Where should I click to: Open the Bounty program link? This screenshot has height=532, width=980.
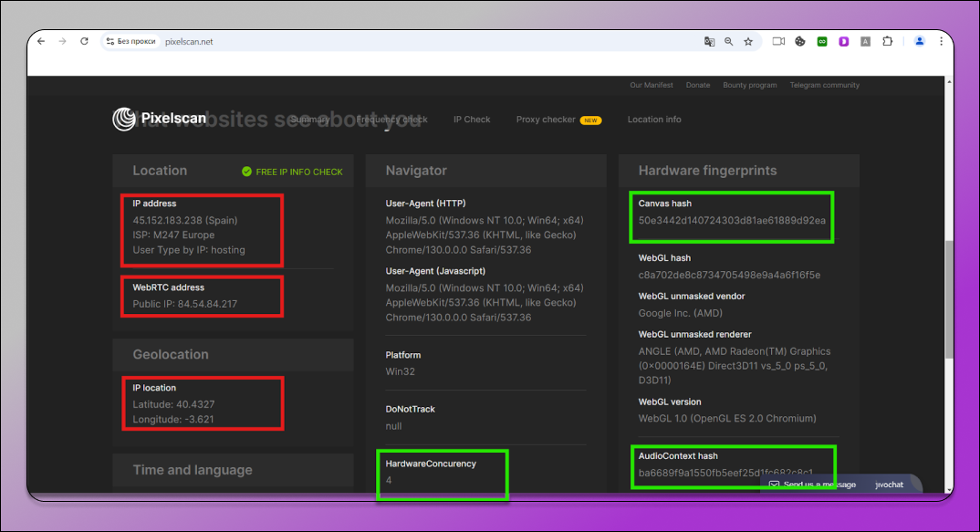[749, 85]
